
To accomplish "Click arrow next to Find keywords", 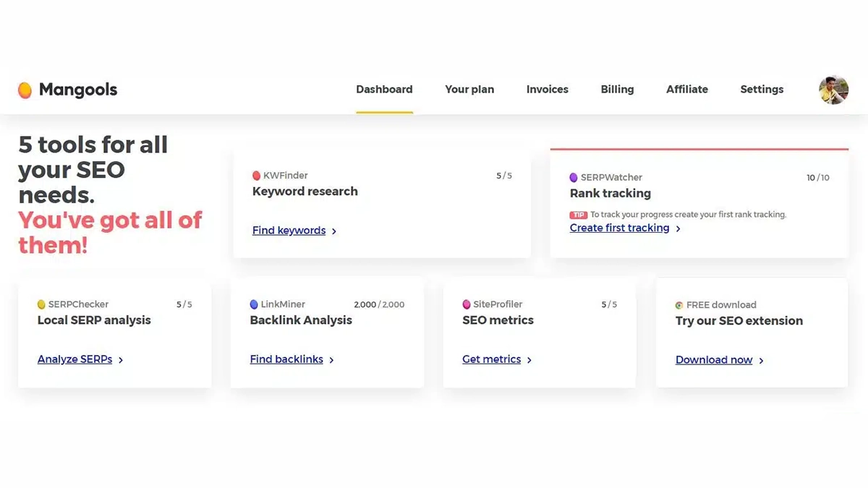I will click(334, 231).
